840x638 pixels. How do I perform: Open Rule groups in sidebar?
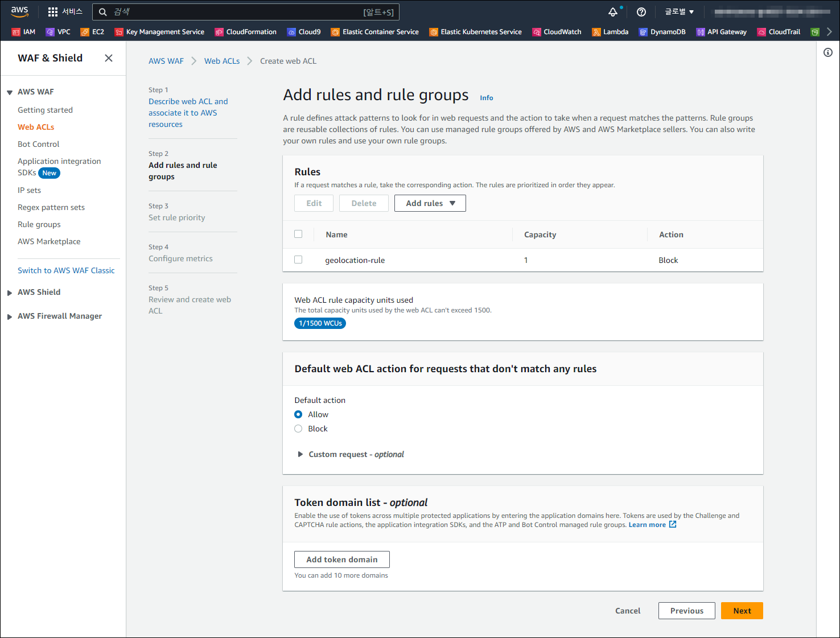[x=39, y=224]
